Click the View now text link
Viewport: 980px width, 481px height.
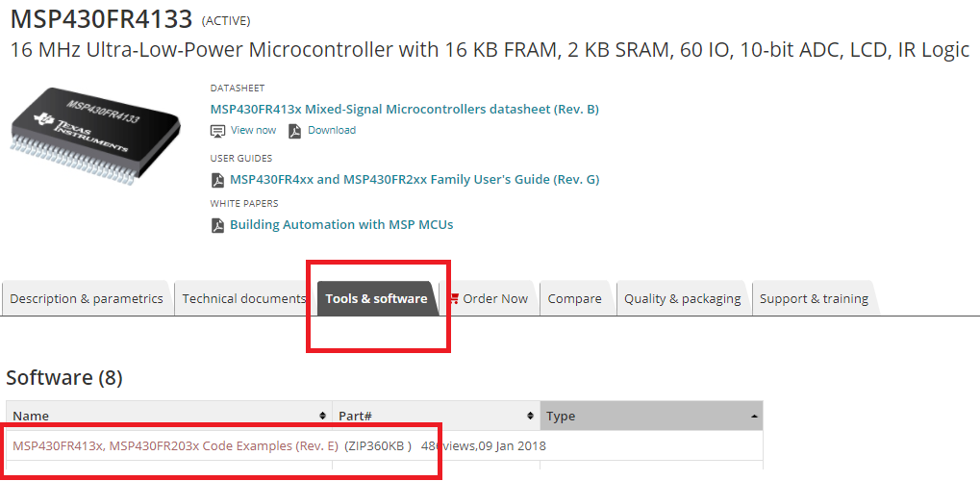(x=253, y=131)
